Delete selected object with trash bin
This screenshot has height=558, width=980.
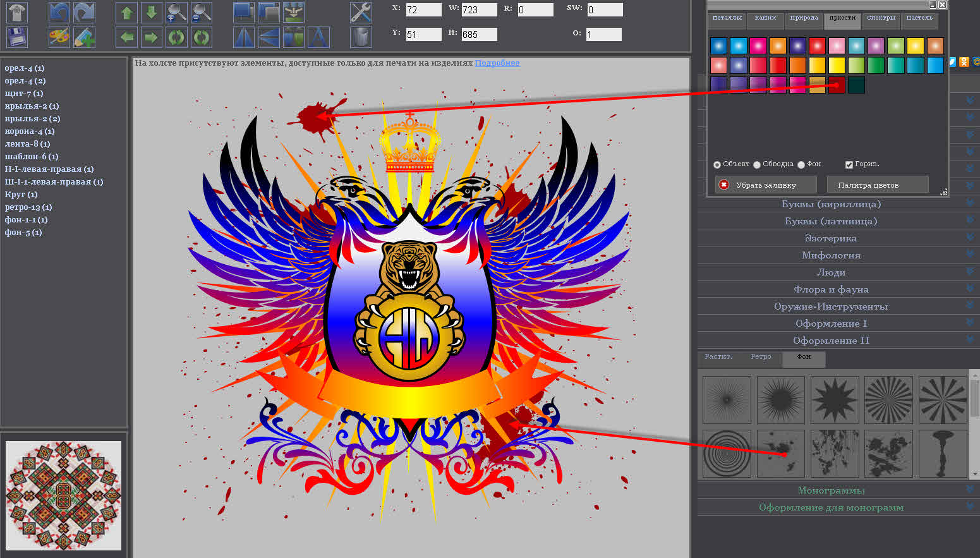[361, 37]
